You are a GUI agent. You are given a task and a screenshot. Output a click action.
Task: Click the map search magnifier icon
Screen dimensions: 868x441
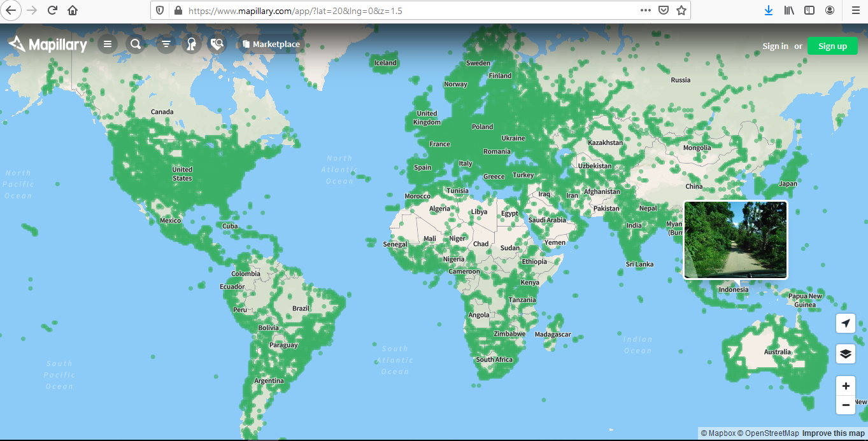(136, 45)
